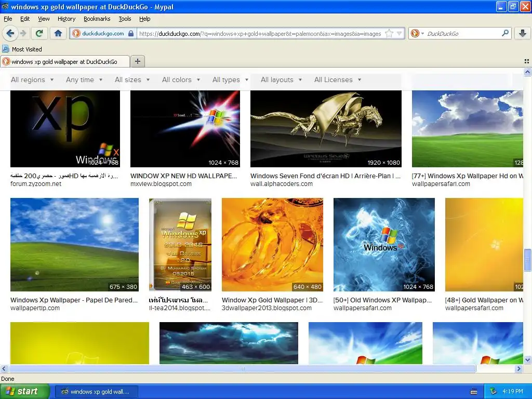Open the Downloads arrow button
Viewport: 532px width, 399px height.
tap(523, 33)
